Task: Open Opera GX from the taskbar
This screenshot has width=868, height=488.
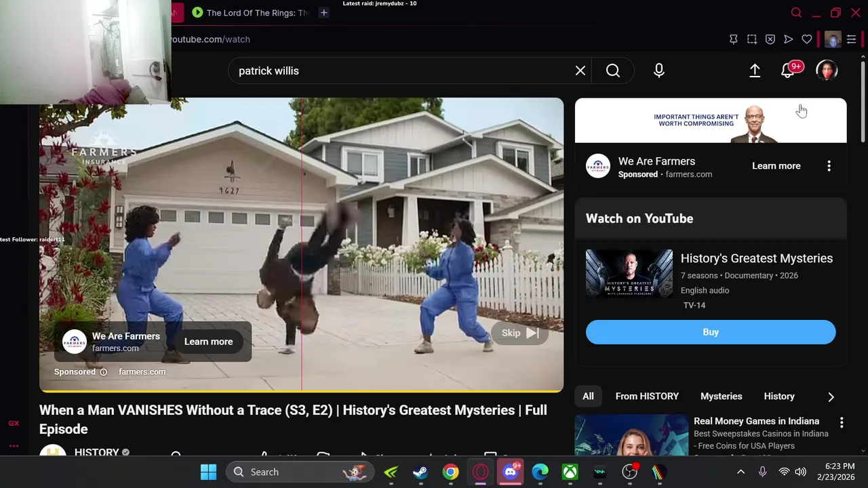Action: coord(480,472)
